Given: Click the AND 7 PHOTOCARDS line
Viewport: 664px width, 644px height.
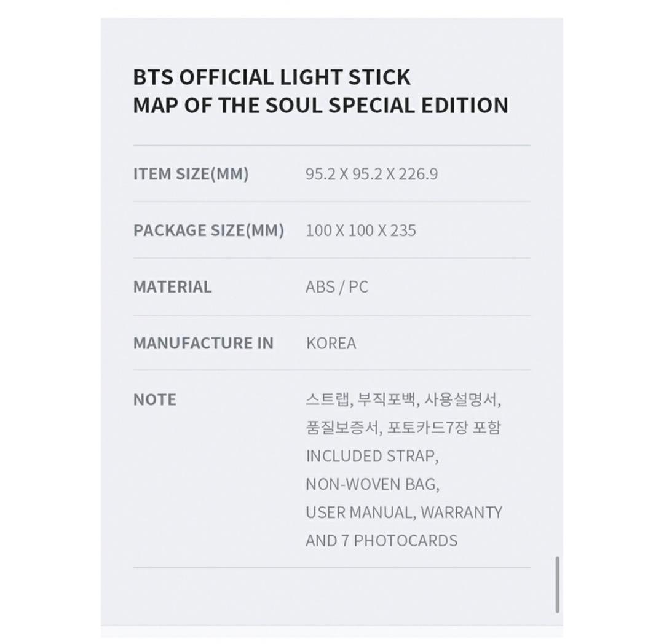Looking at the screenshot, I should pos(381,541).
